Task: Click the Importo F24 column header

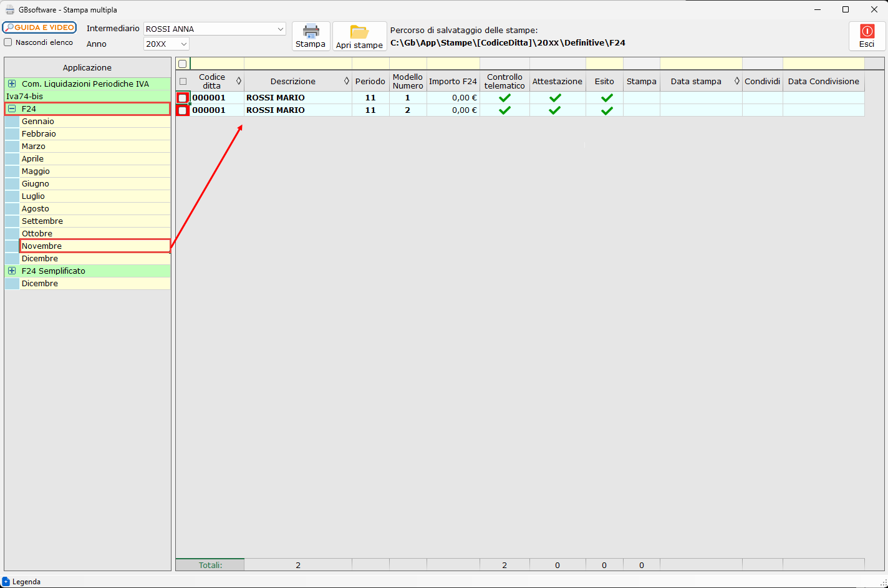Action: (453, 81)
